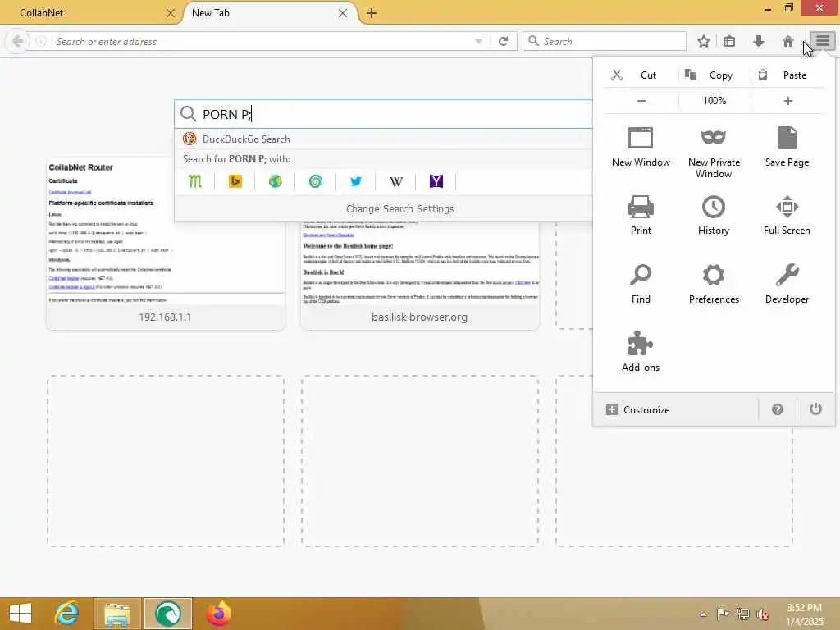Open History from the menu panel
Image resolution: width=840 pixels, height=630 pixels.
(714, 216)
